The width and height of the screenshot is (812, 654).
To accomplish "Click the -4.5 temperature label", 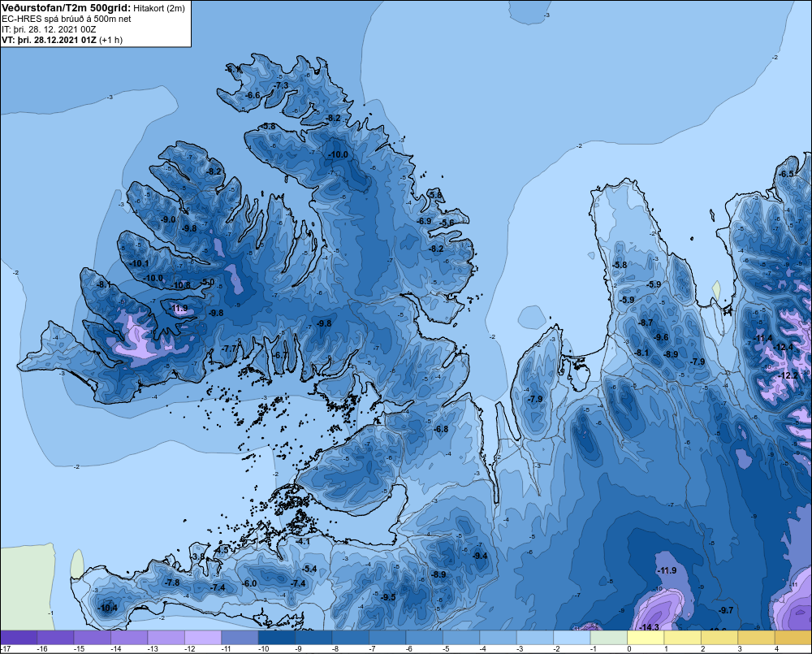I will 222,550.
